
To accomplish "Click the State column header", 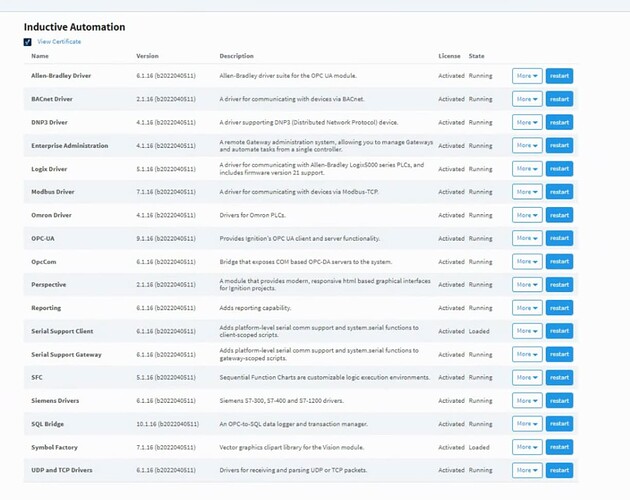I will [477, 56].
